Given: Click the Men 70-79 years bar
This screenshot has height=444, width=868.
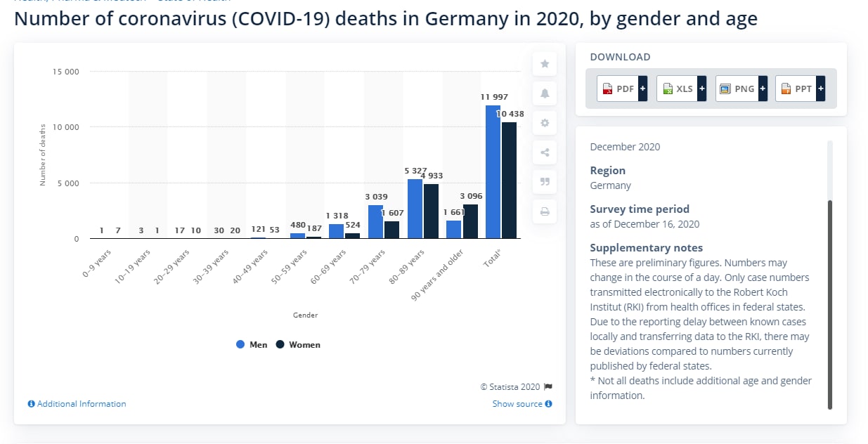Looking at the screenshot, I should tap(375, 222).
